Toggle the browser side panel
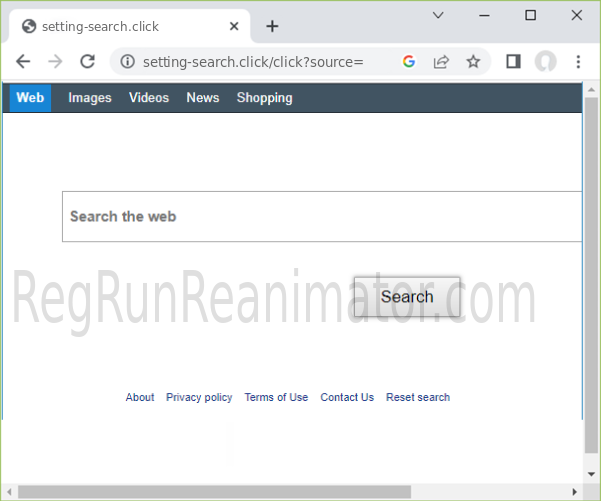601x501 pixels. tap(513, 61)
